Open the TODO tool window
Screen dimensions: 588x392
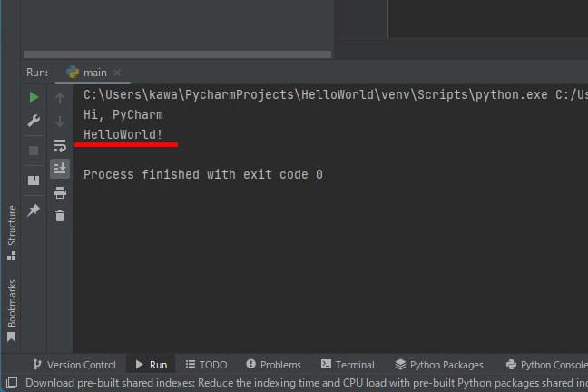pyautogui.click(x=206, y=365)
